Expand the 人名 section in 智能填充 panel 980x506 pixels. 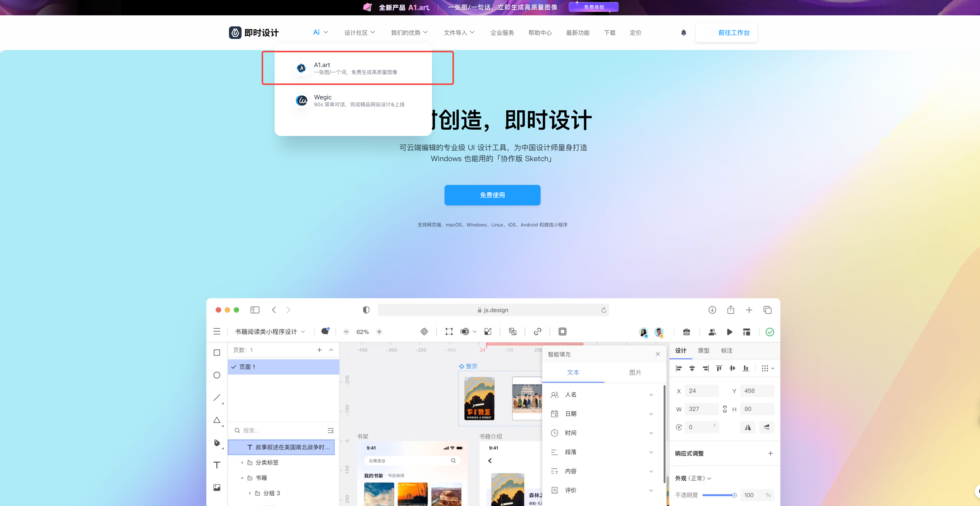click(x=651, y=394)
